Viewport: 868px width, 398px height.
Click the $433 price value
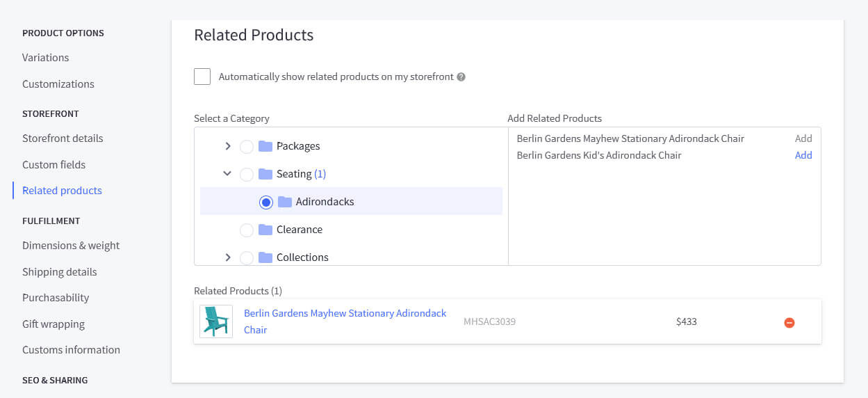pyautogui.click(x=687, y=321)
